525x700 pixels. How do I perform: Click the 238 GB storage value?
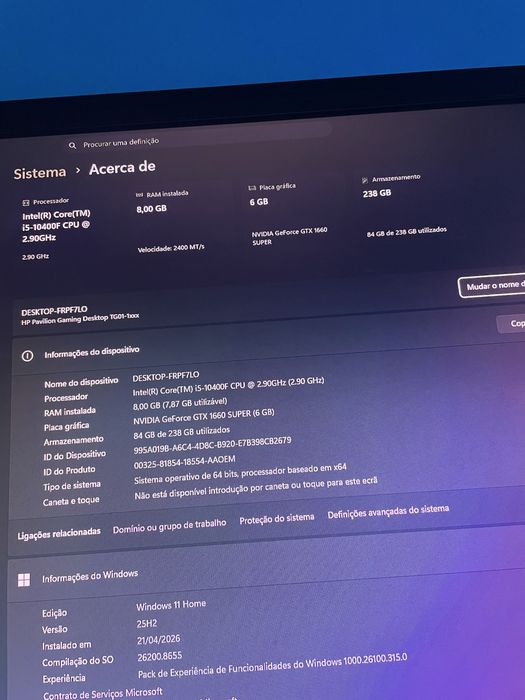coord(377,193)
